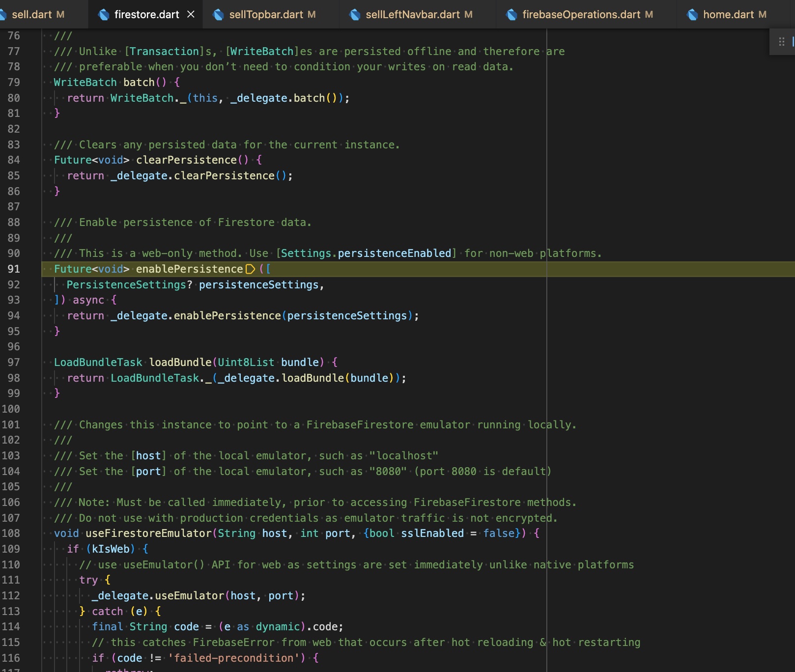This screenshot has width=795, height=672.
Task: Click 'clearPersistence' method name on line 84
Action: pos(187,160)
